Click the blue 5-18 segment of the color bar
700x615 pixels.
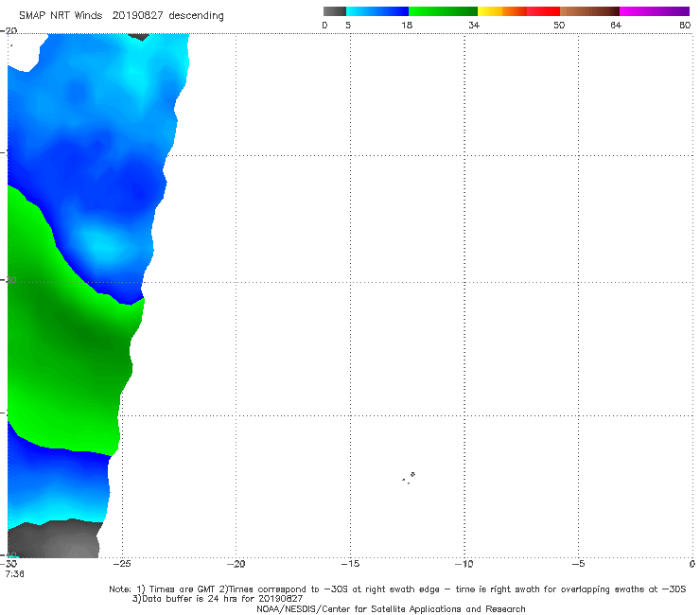377,11
